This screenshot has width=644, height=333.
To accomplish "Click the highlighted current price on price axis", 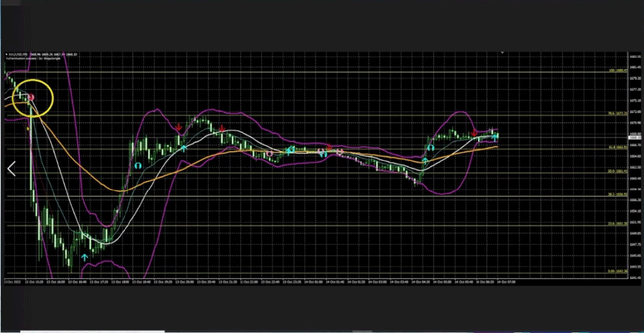I will pos(634,137).
